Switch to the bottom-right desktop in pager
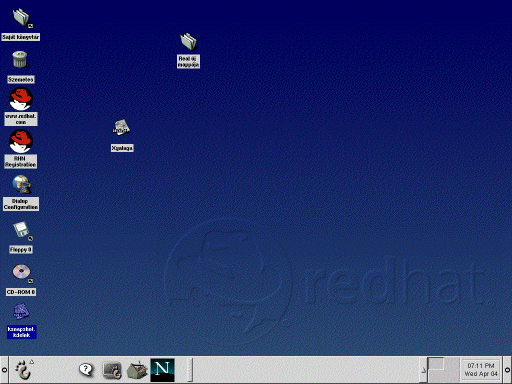The image size is (512, 384). (x=452, y=376)
